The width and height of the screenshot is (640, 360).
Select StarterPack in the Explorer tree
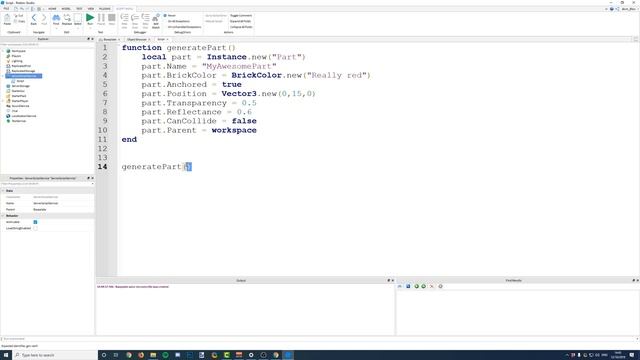coord(19,96)
